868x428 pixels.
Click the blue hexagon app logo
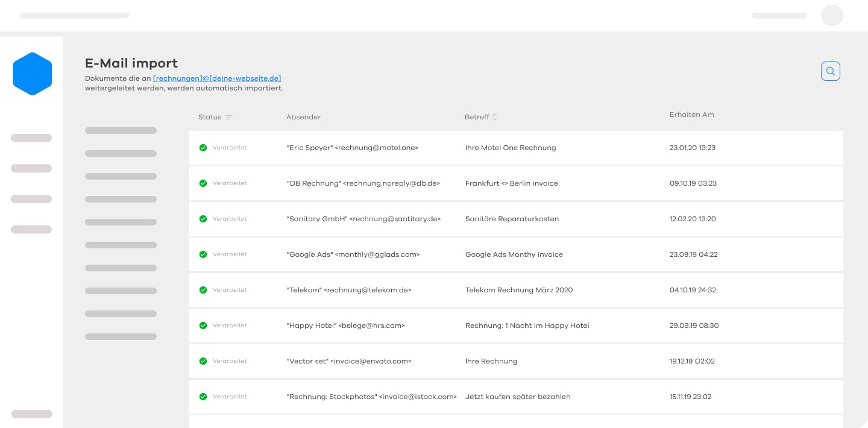(x=33, y=74)
